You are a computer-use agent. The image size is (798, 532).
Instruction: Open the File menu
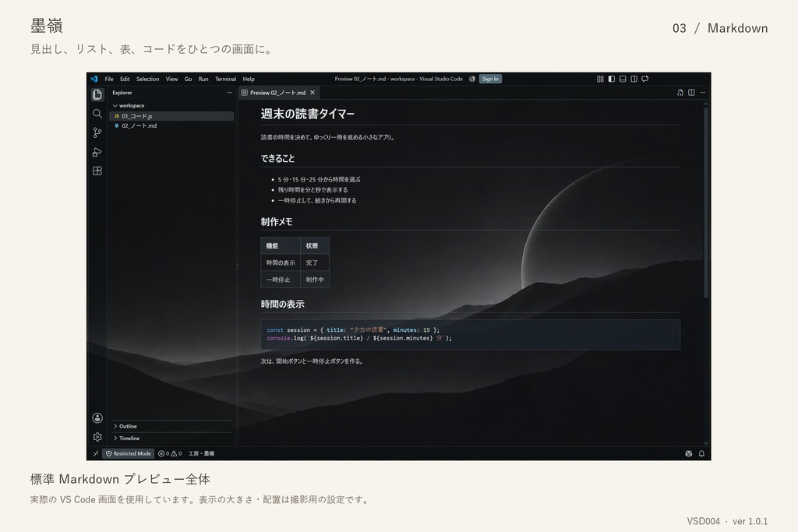tap(109, 79)
